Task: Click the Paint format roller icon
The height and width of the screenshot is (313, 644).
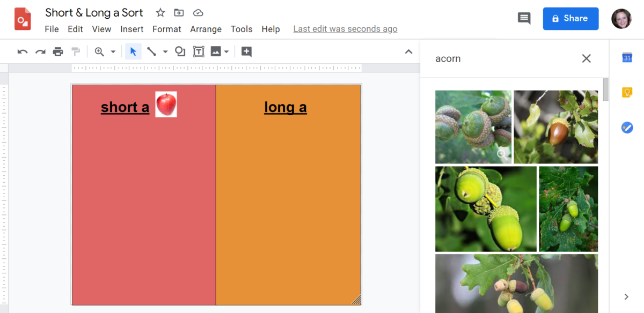Action: click(76, 51)
